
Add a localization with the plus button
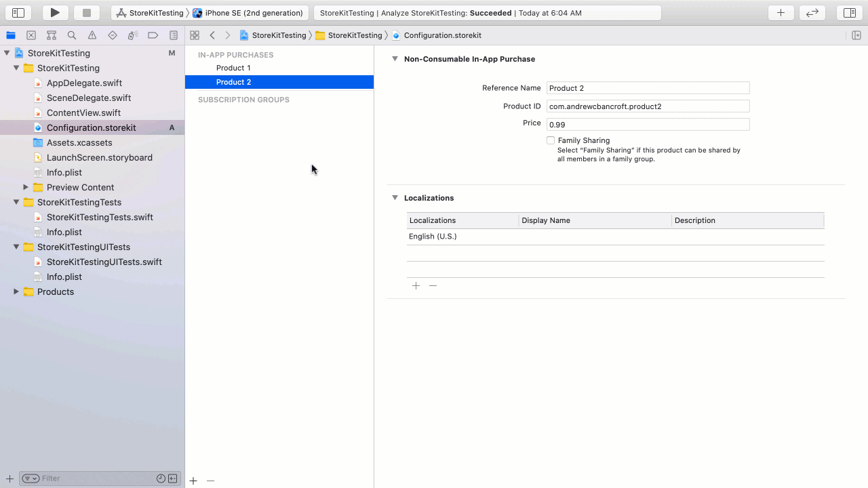[x=416, y=285]
